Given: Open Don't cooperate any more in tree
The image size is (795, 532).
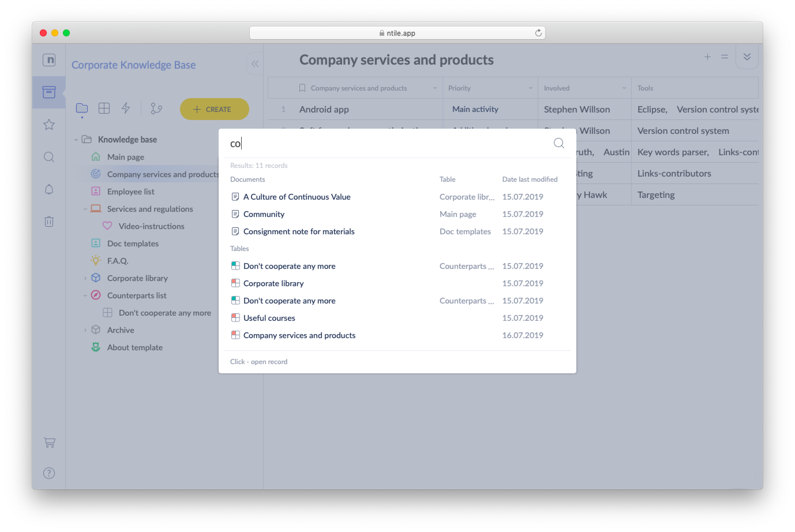Looking at the screenshot, I should pos(164,312).
